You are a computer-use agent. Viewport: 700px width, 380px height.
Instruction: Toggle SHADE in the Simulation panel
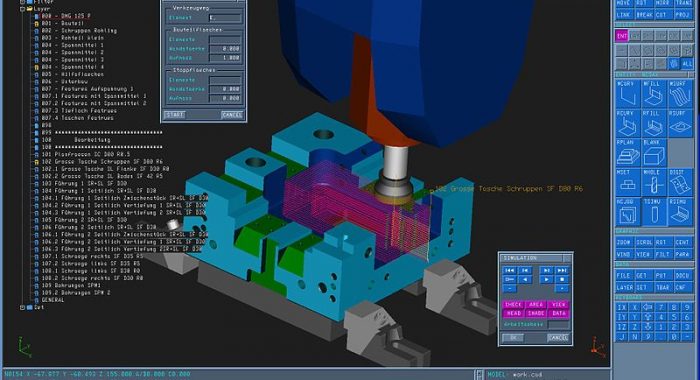tap(536, 313)
